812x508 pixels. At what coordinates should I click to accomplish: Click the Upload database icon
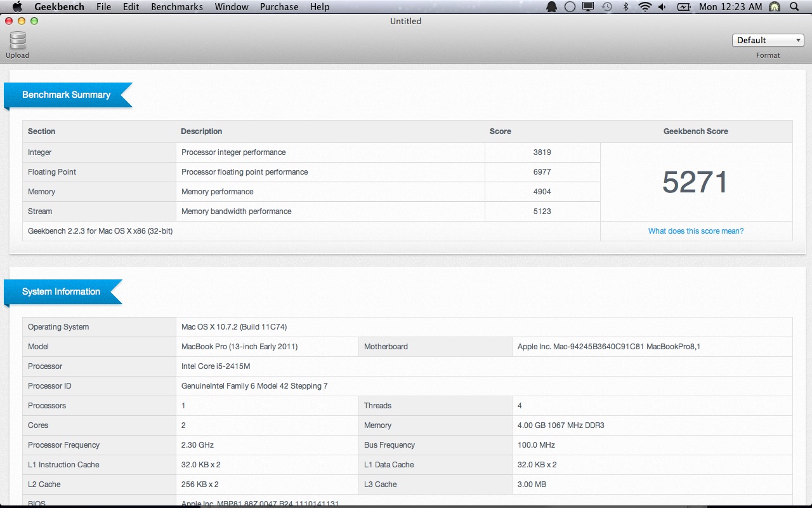pyautogui.click(x=18, y=41)
